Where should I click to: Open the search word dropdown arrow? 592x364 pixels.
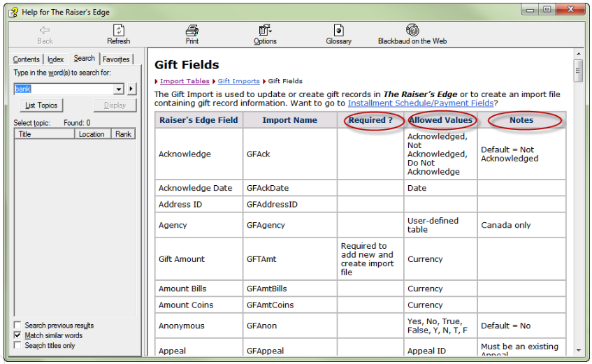point(119,89)
